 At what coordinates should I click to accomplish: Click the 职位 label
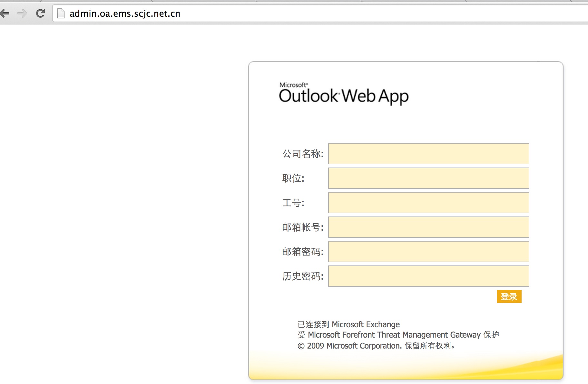(293, 178)
